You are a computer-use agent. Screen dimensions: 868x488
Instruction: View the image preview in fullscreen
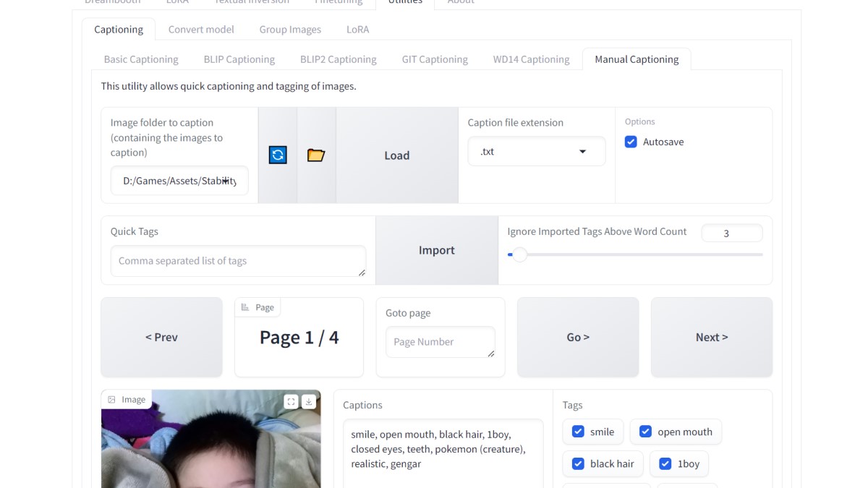(291, 401)
